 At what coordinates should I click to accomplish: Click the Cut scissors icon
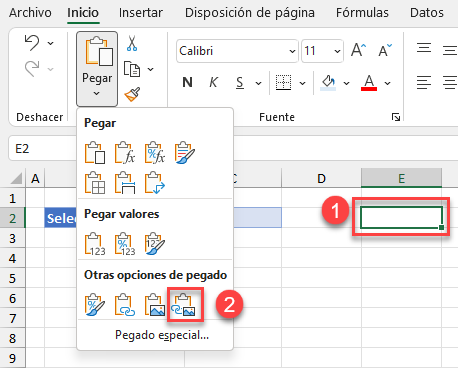click(132, 44)
